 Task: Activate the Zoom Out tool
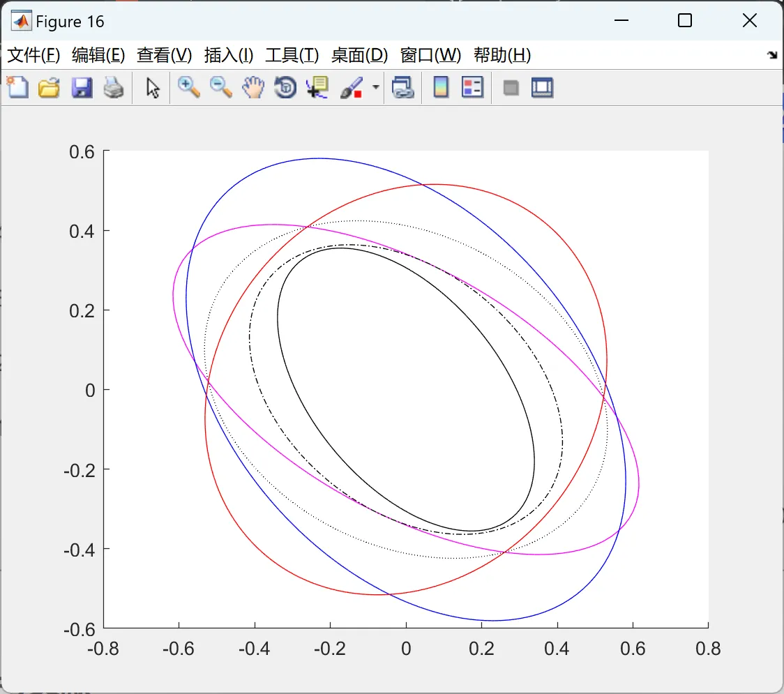(x=220, y=87)
